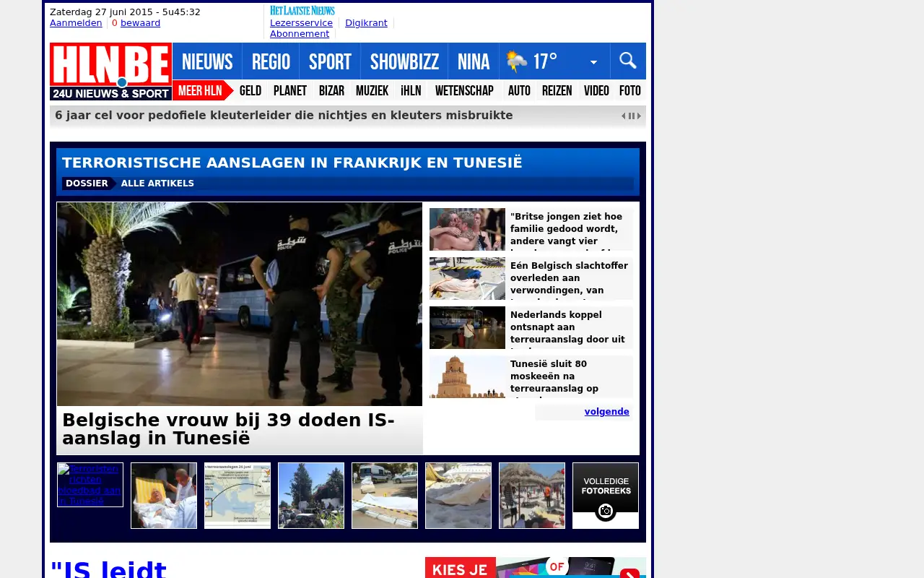Open the "IS leidt" headline
The height and width of the screenshot is (578, 924).
pos(108,569)
